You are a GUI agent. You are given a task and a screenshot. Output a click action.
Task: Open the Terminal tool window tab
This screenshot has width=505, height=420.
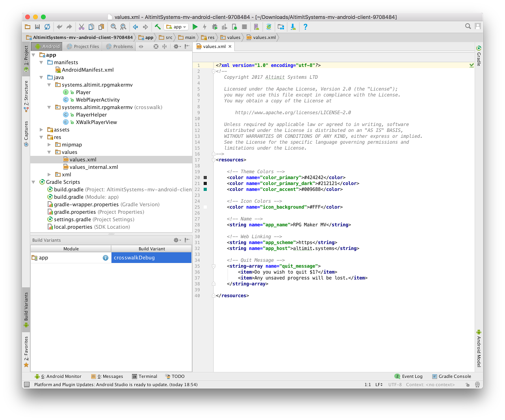click(145, 376)
